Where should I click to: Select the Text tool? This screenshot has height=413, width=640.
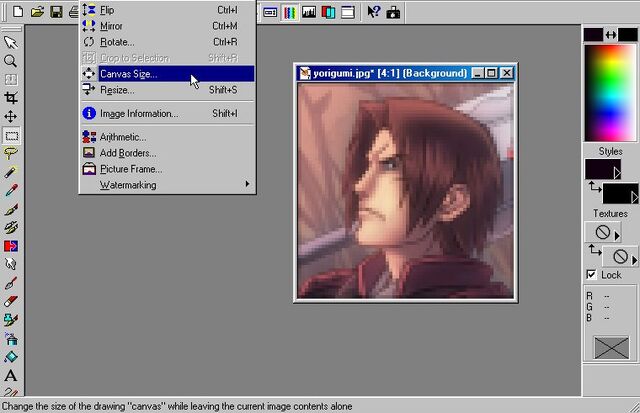(x=11, y=375)
